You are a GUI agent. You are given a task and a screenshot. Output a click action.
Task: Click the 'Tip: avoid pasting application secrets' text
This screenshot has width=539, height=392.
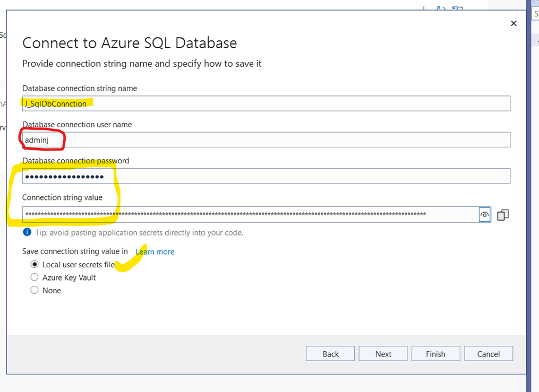(139, 233)
